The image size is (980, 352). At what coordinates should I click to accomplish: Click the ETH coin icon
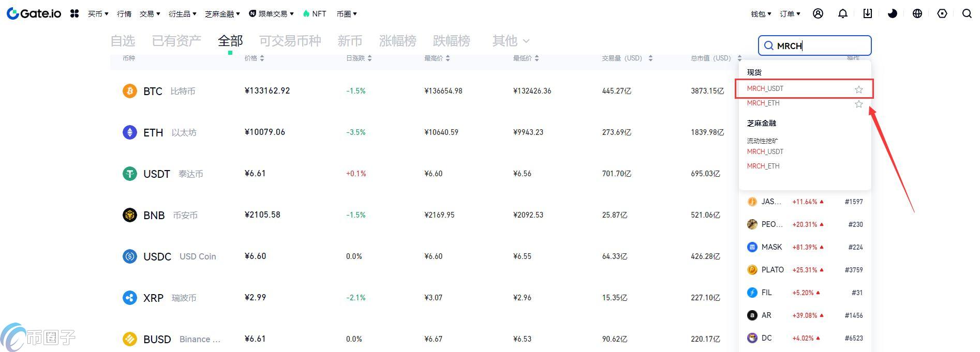(x=130, y=132)
